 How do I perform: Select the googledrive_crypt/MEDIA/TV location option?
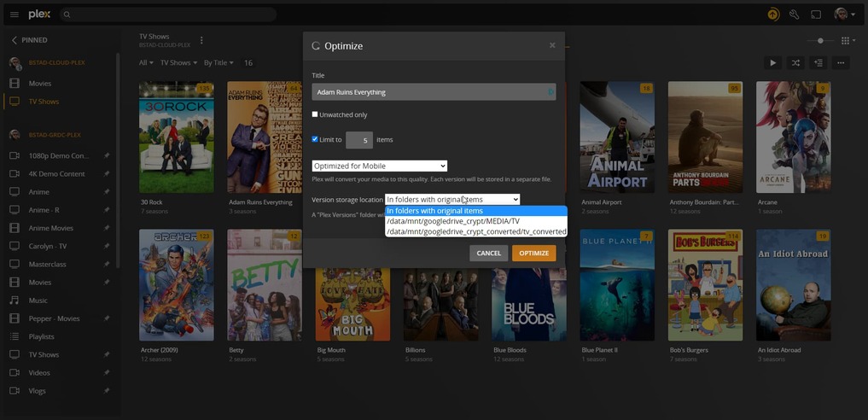476,221
